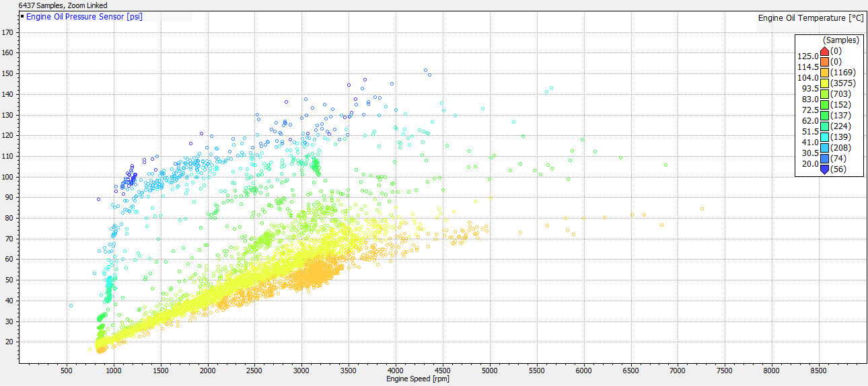868x386 pixels.
Task: Click the 100 tick label on the pressure axis
Action: (9, 177)
